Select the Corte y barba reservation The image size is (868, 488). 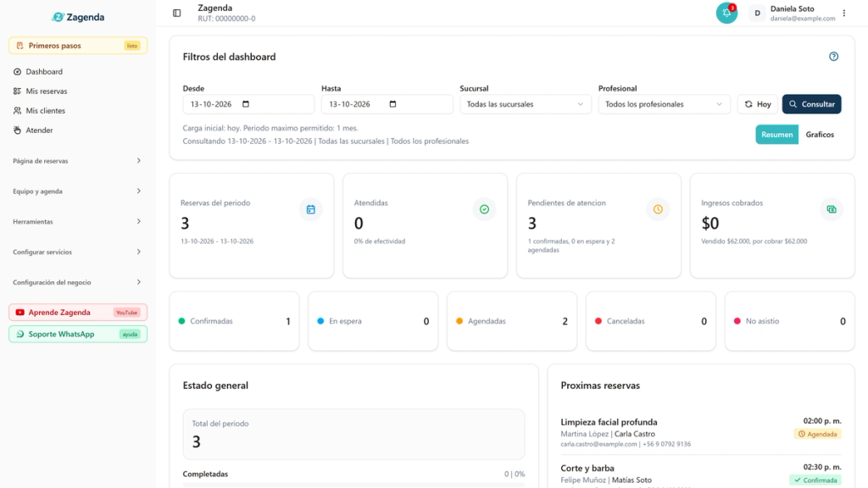[x=701, y=474]
